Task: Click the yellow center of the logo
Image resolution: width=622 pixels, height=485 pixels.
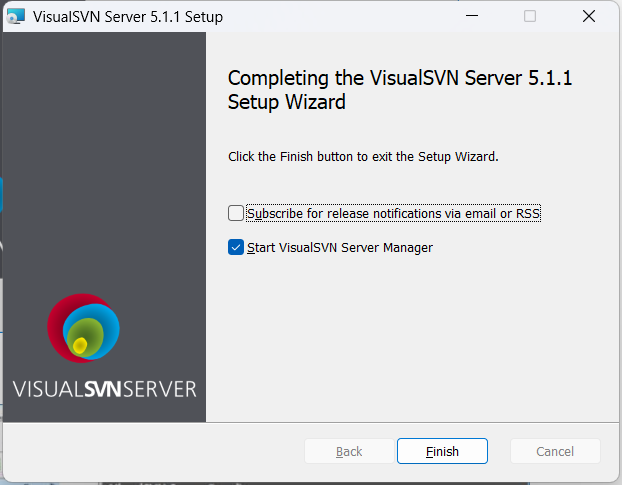Action: [81, 345]
